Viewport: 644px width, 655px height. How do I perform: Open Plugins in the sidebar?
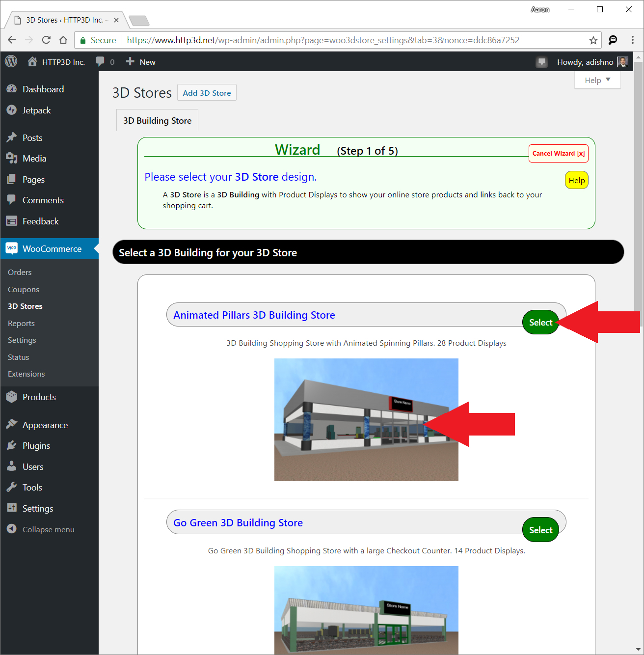coord(36,446)
